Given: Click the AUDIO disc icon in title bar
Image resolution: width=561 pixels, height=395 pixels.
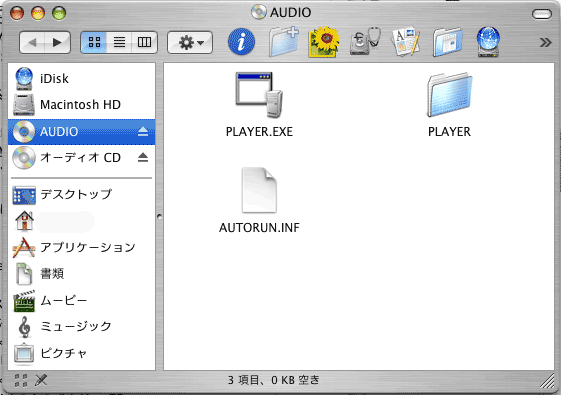Looking at the screenshot, I should click(x=259, y=12).
